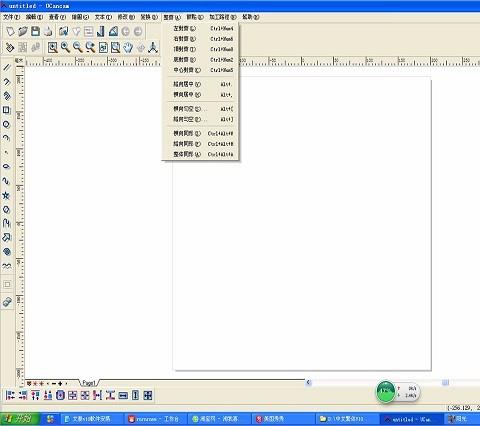Image resolution: width=480 pixels, height=426 pixels.
Task: Switch to the Page1 tab
Action: pos(89,383)
